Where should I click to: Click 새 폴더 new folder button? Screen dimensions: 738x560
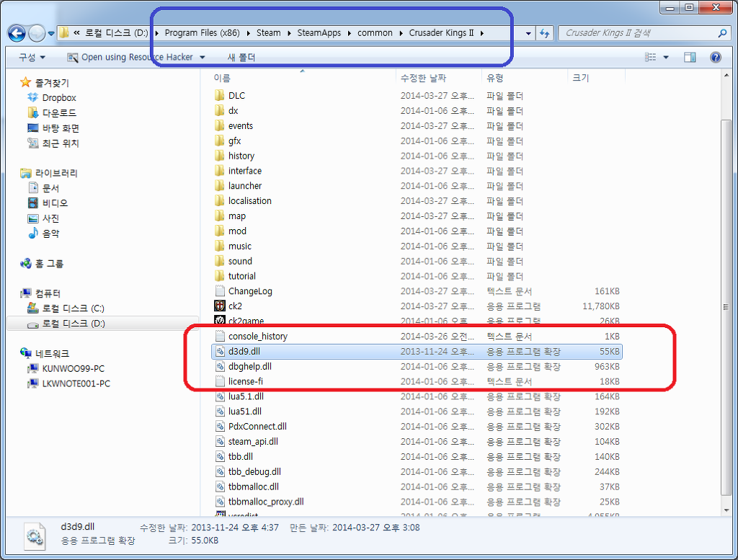241,58
